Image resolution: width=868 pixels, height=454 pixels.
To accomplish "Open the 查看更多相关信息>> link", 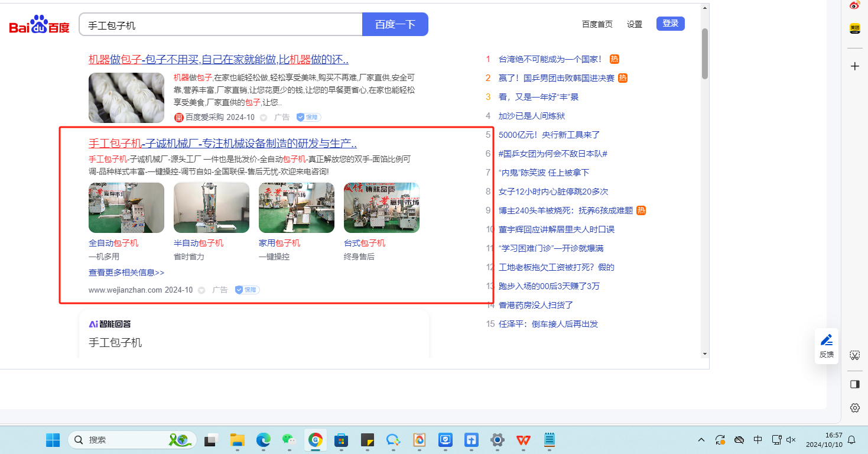I will (x=126, y=273).
